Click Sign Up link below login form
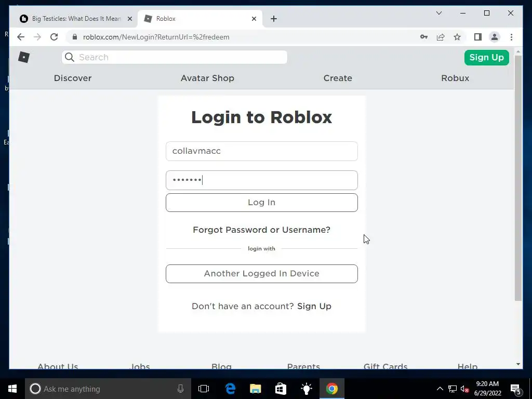 click(314, 306)
